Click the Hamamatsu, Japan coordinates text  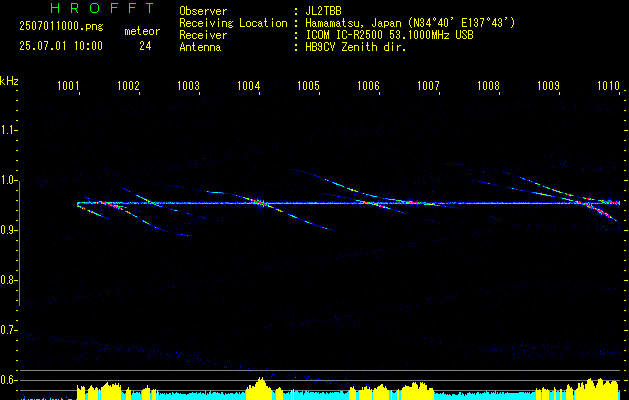[410, 23]
